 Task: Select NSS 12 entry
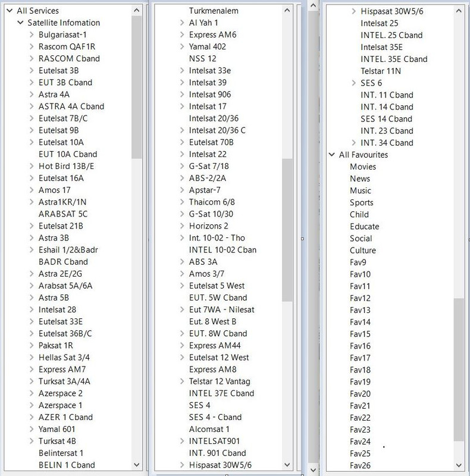click(202, 58)
